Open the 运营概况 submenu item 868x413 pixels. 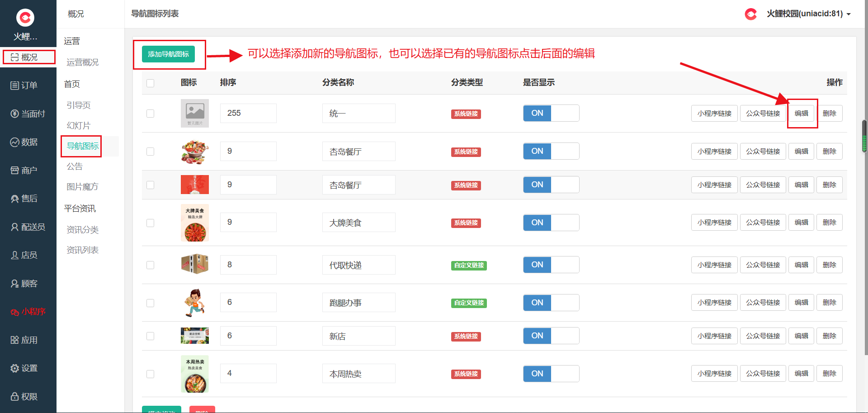[x=82, y=62]
